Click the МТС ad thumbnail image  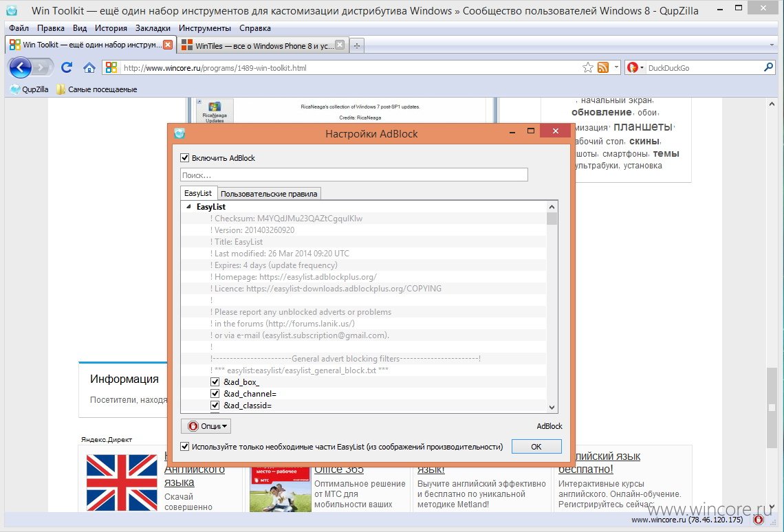click(280, 489)
